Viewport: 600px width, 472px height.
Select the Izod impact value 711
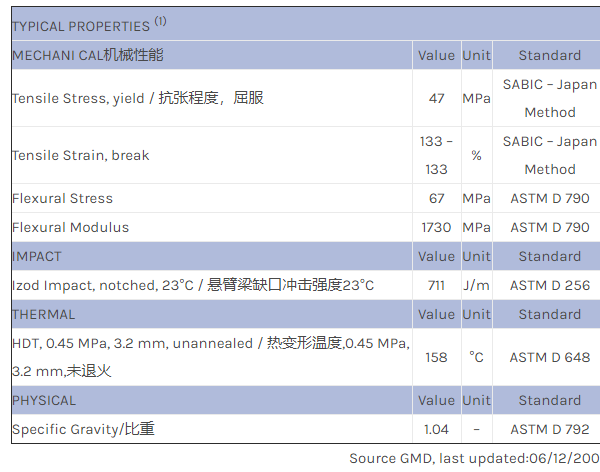coord(436,285)
